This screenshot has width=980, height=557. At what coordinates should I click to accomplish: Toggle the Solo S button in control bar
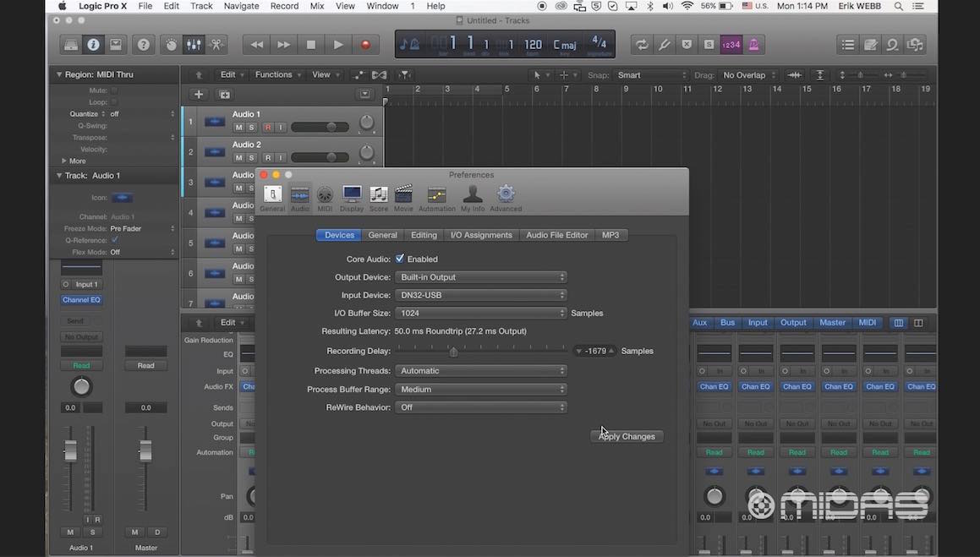(x=709, y=44)
